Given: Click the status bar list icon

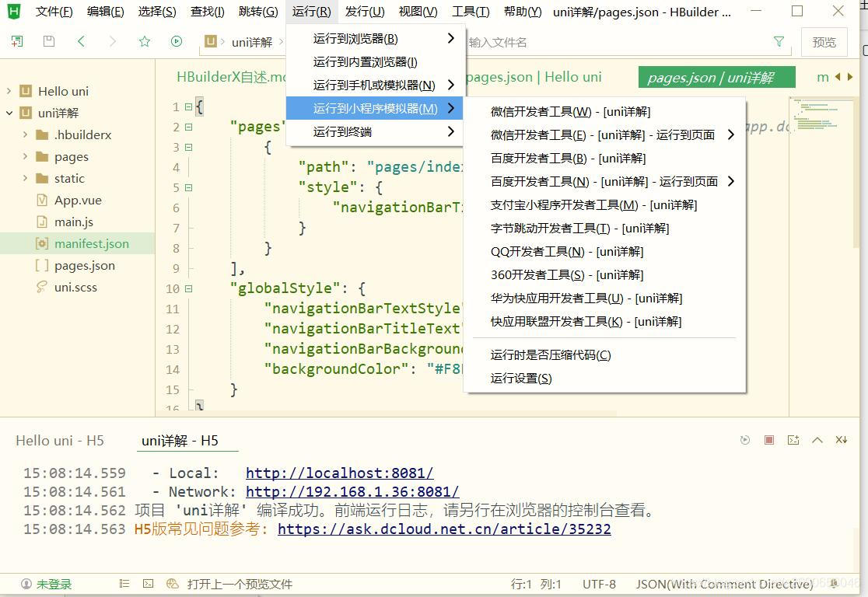Looking at the screenshot, I should [124, 584].
